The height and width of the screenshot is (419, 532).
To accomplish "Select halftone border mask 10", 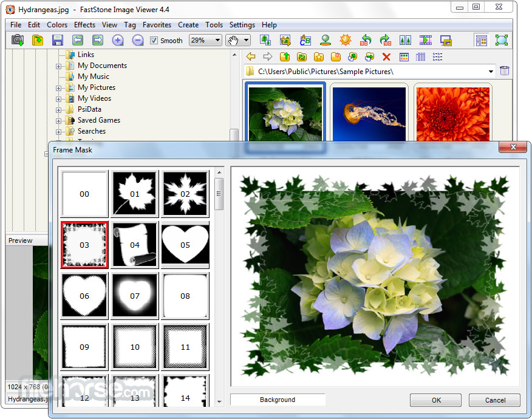I will (x=135, y=347).
